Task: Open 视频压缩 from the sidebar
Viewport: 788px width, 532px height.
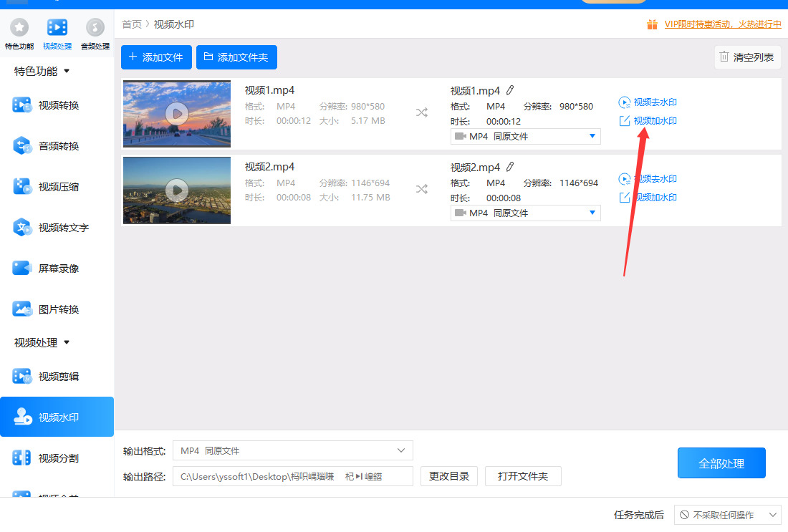Action: (46, 187)
